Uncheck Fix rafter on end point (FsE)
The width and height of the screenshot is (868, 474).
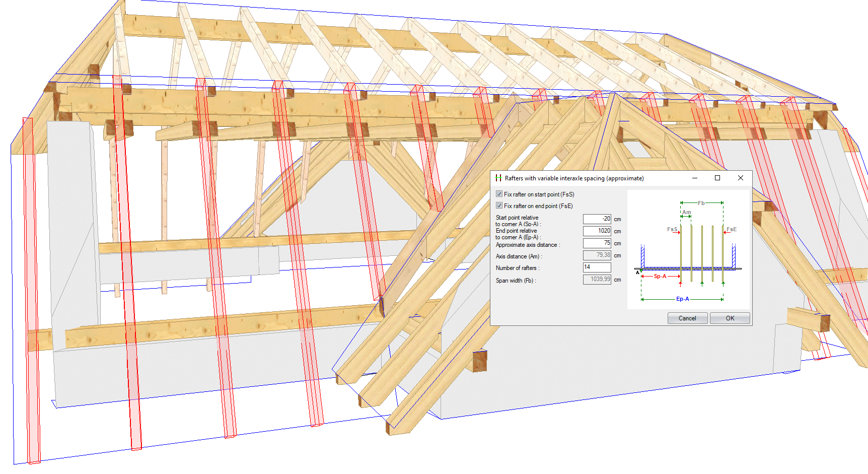tap(499, 206)
